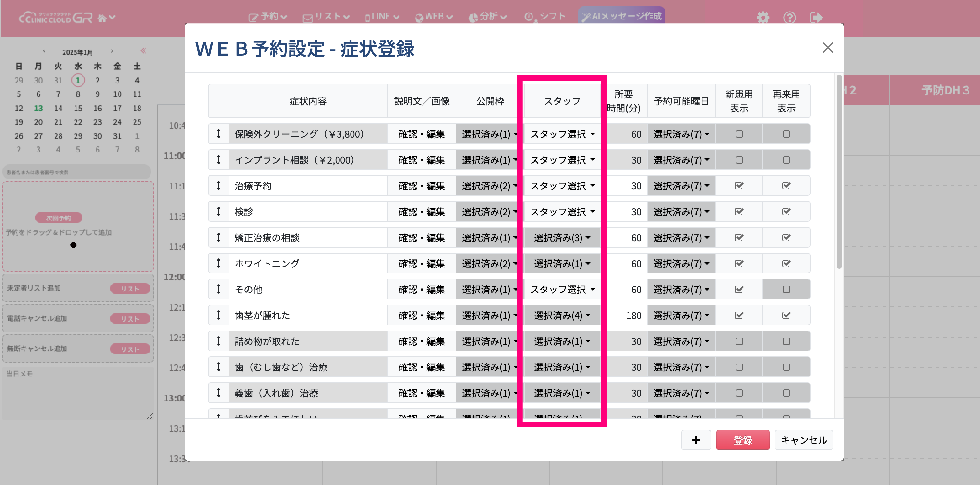Click reorder arrow for 治療予約 row
980x485 pixels.
click(219, 186)
